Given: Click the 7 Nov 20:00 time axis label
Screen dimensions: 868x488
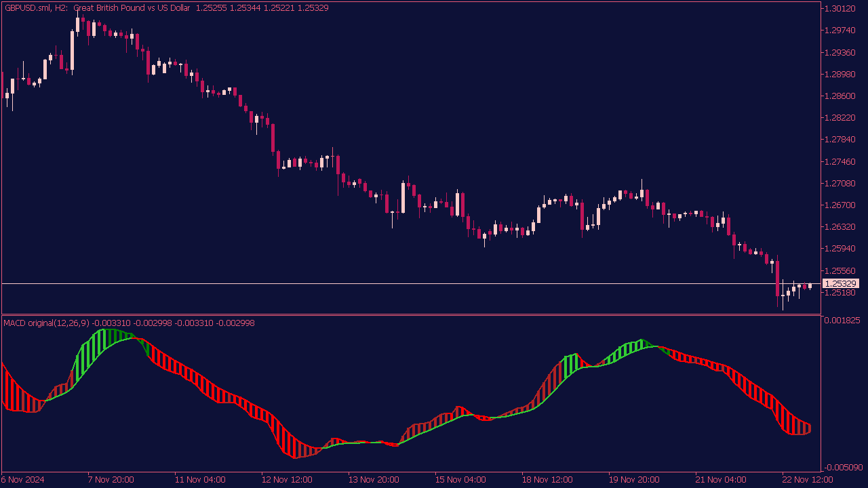Looking at the screenshot, I should coord(111,479).
